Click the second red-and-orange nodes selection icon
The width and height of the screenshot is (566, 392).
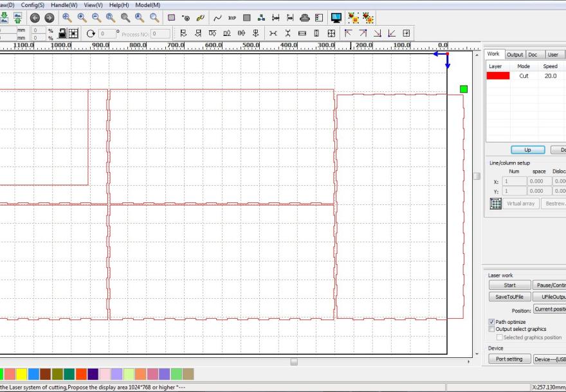pos(368,17)
